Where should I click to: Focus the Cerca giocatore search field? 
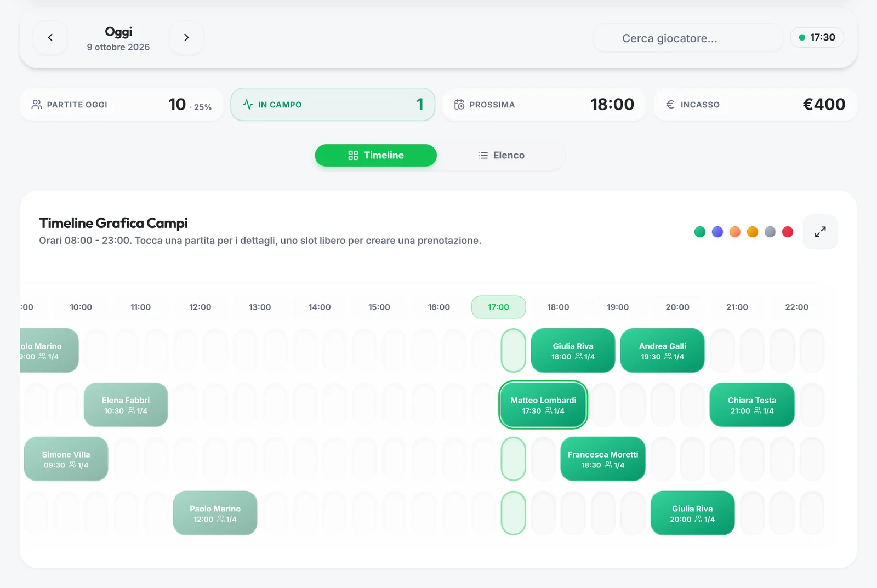pyautogui.click(x=688, y=38)
